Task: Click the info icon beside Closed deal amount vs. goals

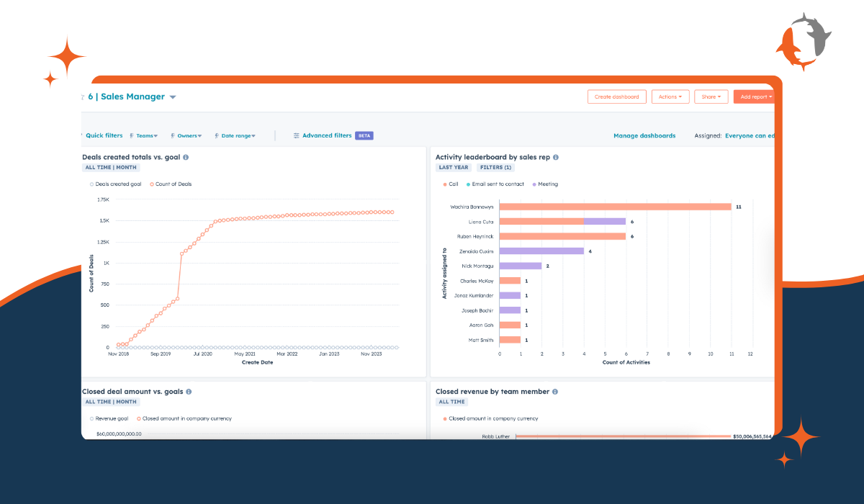Action: click(189, 391)
